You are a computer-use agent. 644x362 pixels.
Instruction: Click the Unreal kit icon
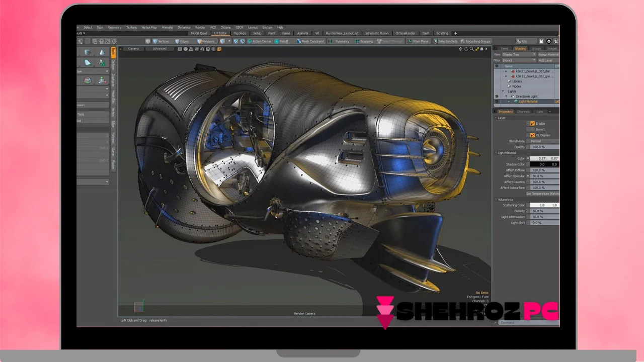556,41
